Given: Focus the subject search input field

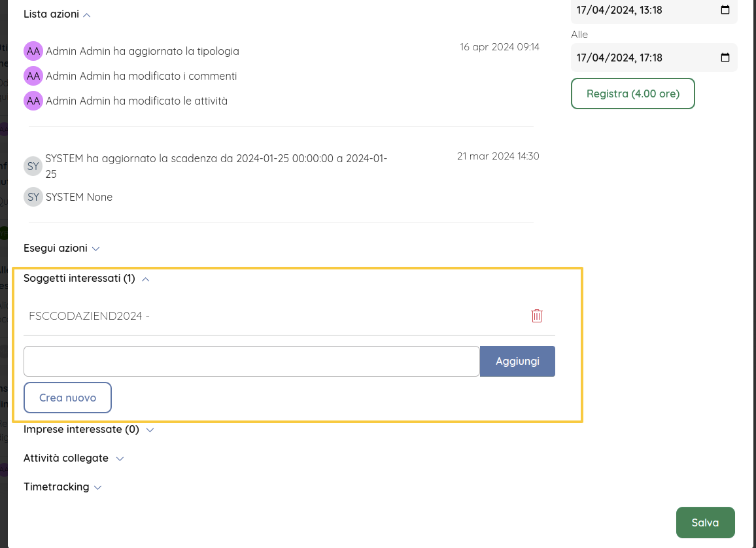Looking at the screenshot, I should 251,361.
